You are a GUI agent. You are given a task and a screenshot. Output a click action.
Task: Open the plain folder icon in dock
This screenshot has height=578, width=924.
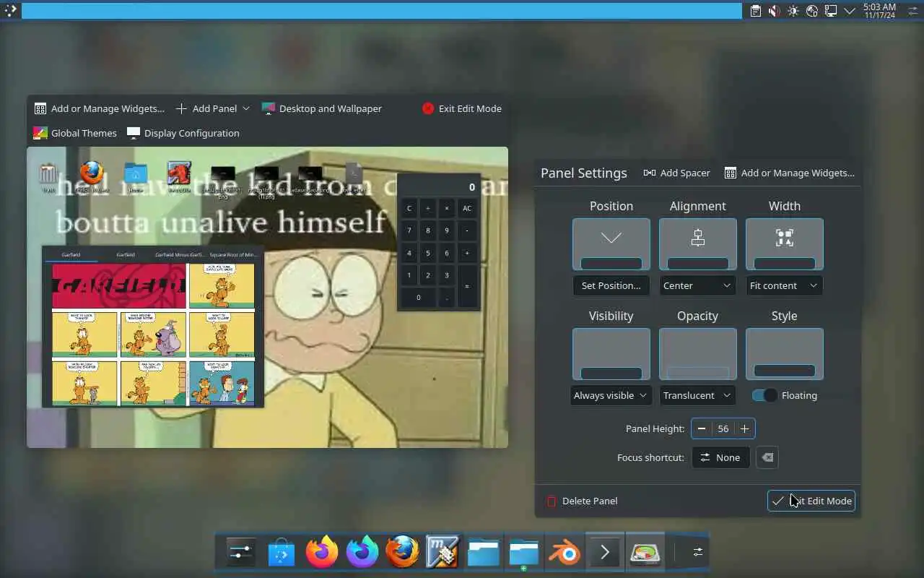484,553
